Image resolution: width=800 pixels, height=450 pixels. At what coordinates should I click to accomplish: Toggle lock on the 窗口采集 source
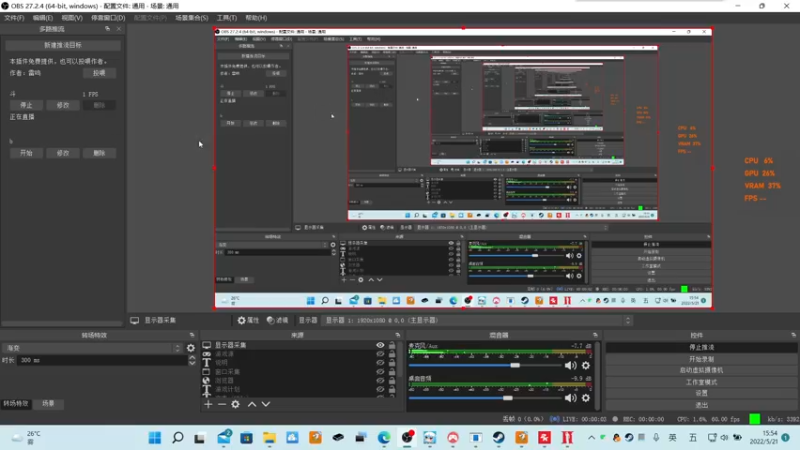point(392,372)
